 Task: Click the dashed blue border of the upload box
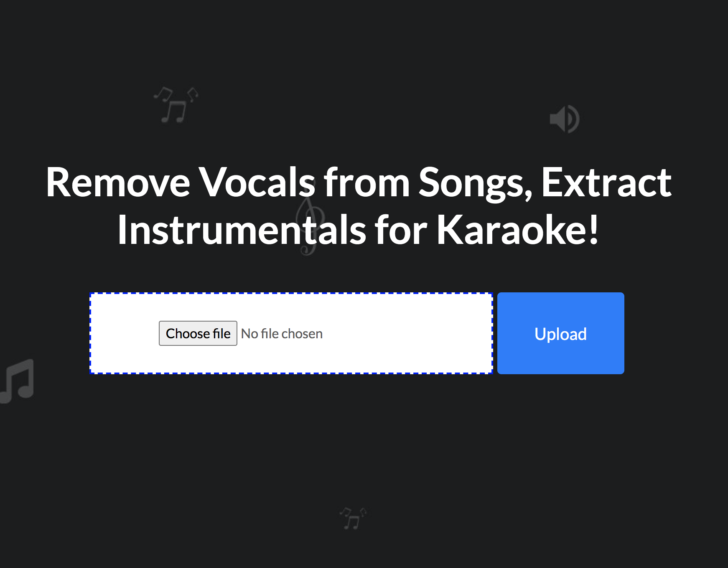292,294
